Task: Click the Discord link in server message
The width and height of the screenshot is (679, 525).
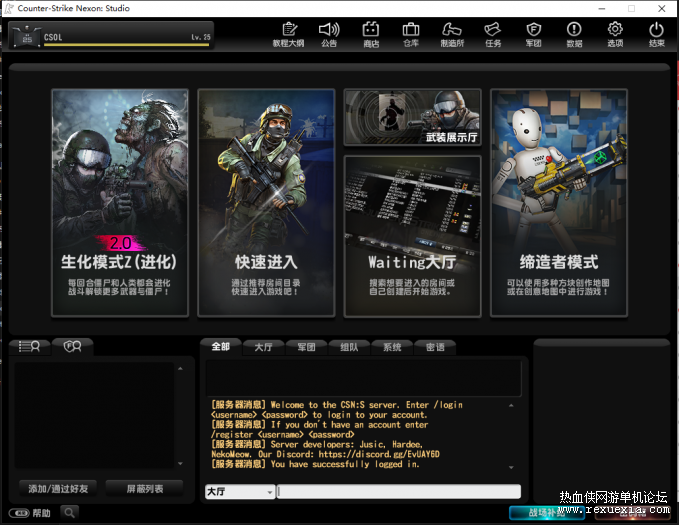Action: click(x=379, y=454)
